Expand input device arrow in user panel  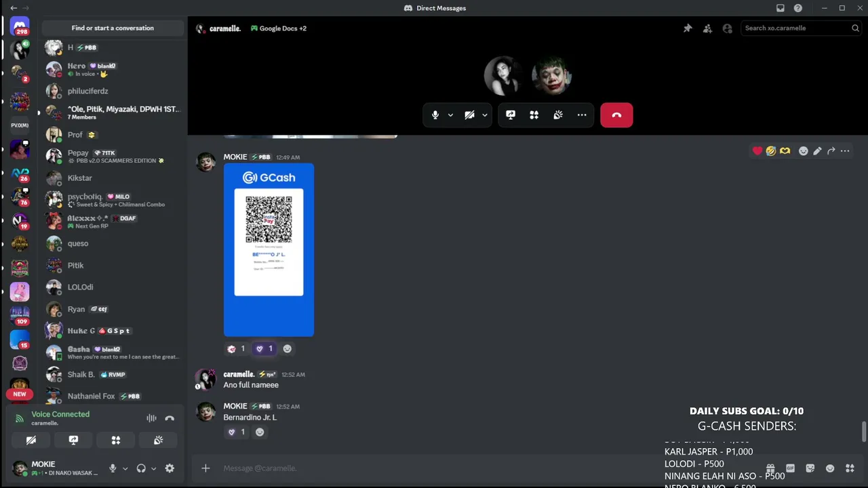[125, 468]
